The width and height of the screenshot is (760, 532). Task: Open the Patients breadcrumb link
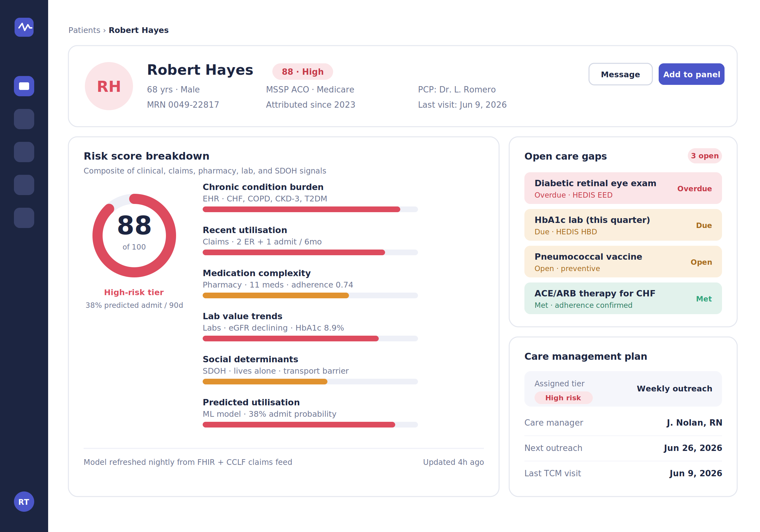pyautogui.click(x=84, y=30)
